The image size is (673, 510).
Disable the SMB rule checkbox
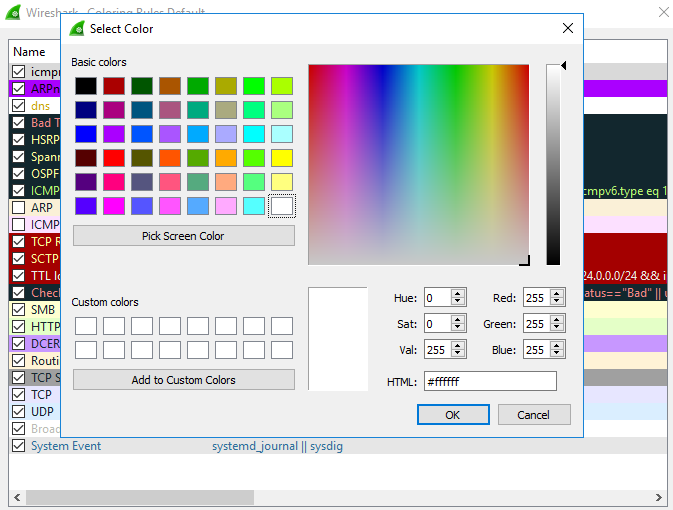(18, 310)
